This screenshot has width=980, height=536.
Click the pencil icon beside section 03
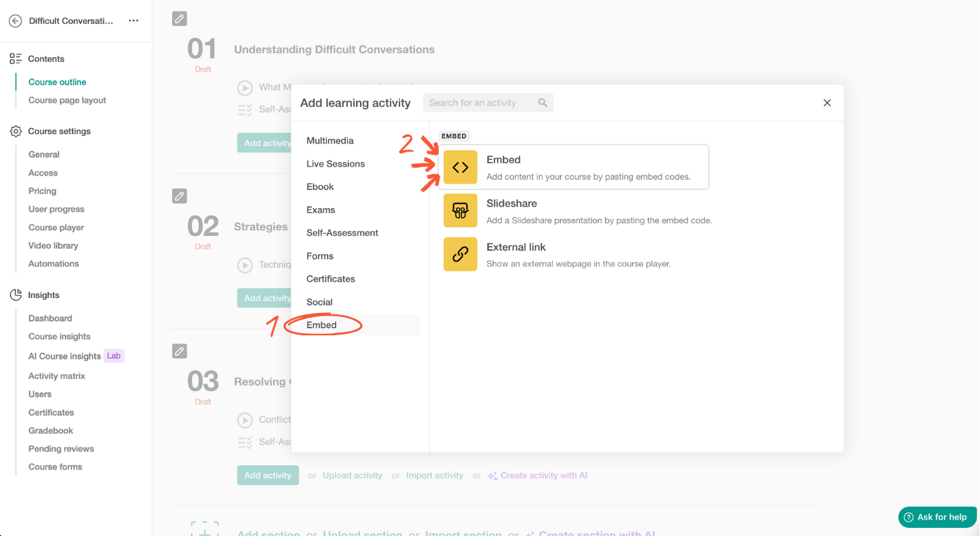[179, 351]
